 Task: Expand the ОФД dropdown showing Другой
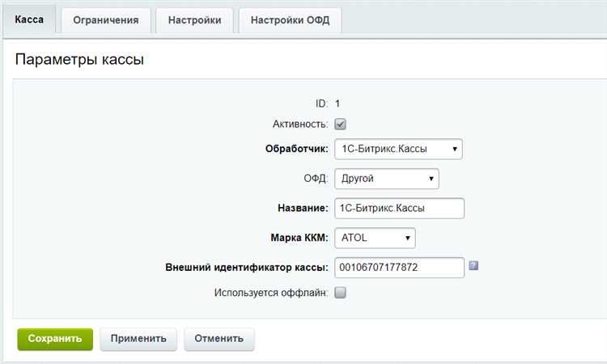point(387,179)
